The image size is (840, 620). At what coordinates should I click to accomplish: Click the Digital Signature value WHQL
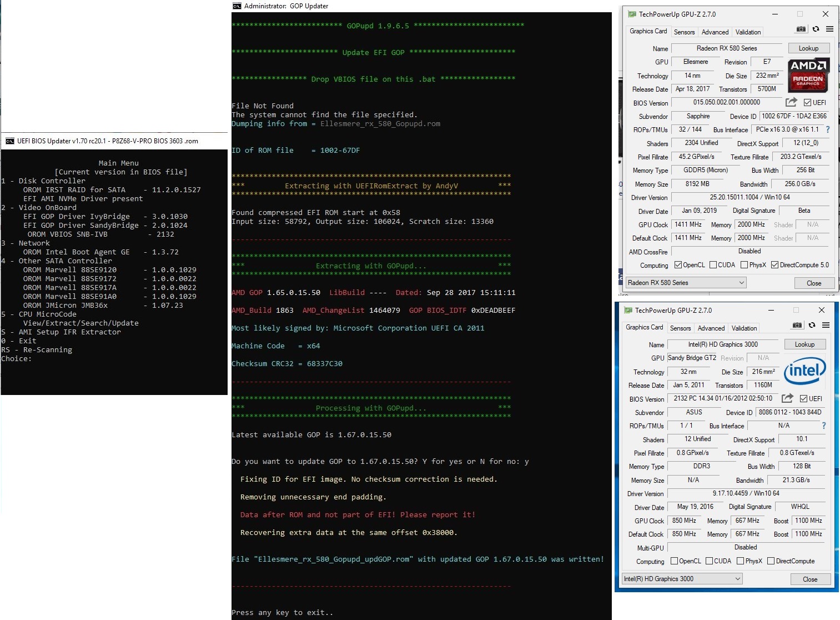[800, 507]
